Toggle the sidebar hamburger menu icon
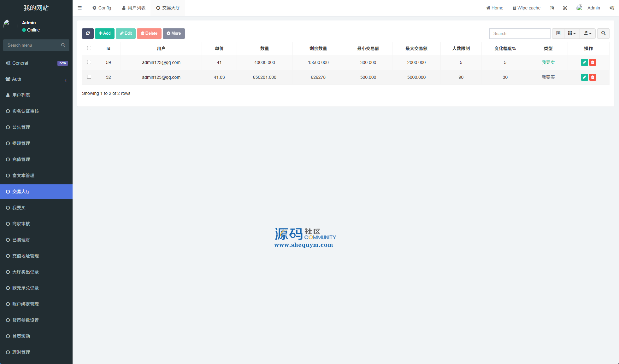 click(80, 8)
